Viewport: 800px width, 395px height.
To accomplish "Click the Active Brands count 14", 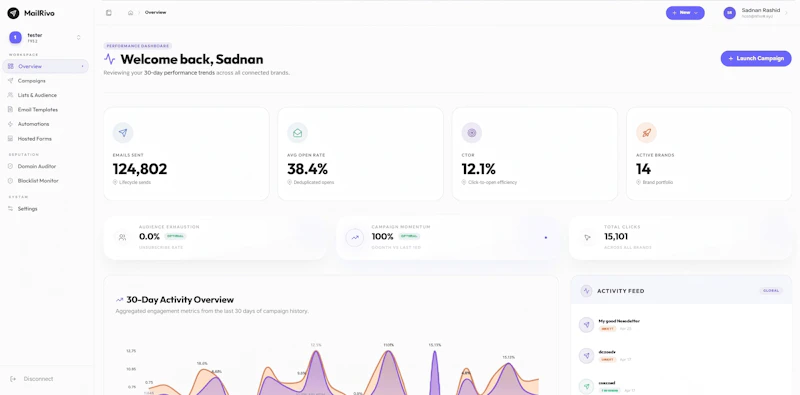I will [643, 169].
